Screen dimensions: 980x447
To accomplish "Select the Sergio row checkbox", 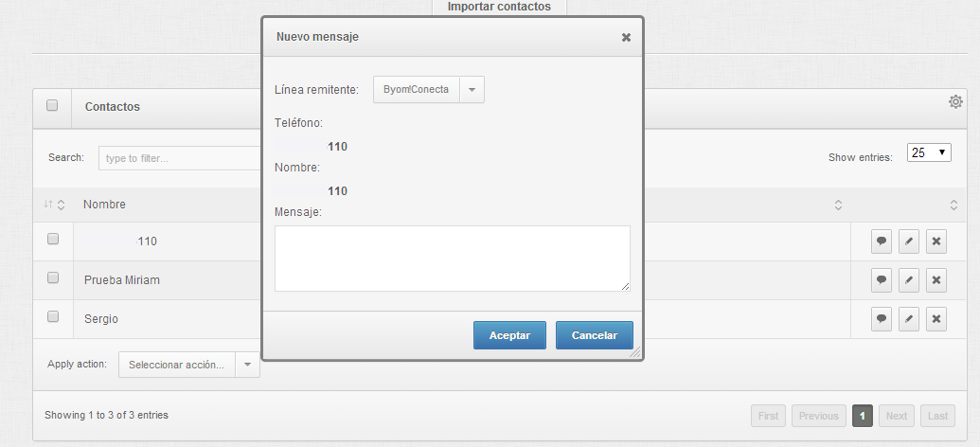I will click(53, 316).
